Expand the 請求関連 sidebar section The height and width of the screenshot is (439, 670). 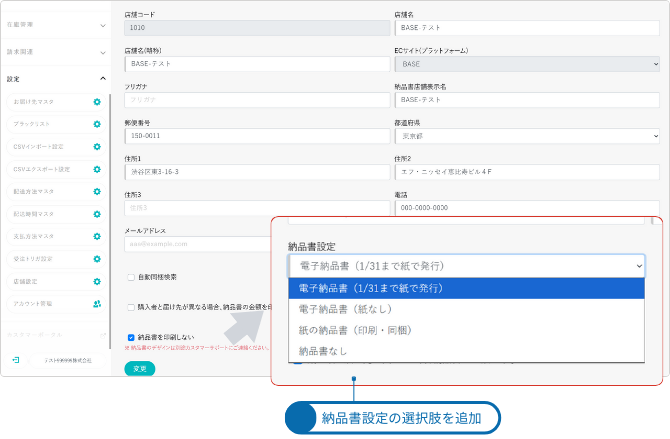55,52
